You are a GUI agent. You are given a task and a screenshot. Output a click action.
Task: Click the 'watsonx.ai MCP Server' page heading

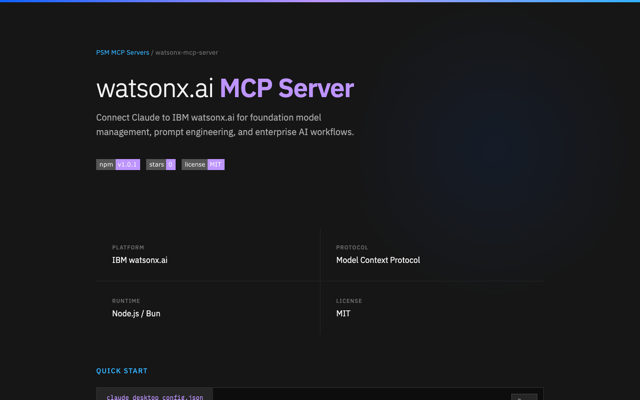coord(225,88)
